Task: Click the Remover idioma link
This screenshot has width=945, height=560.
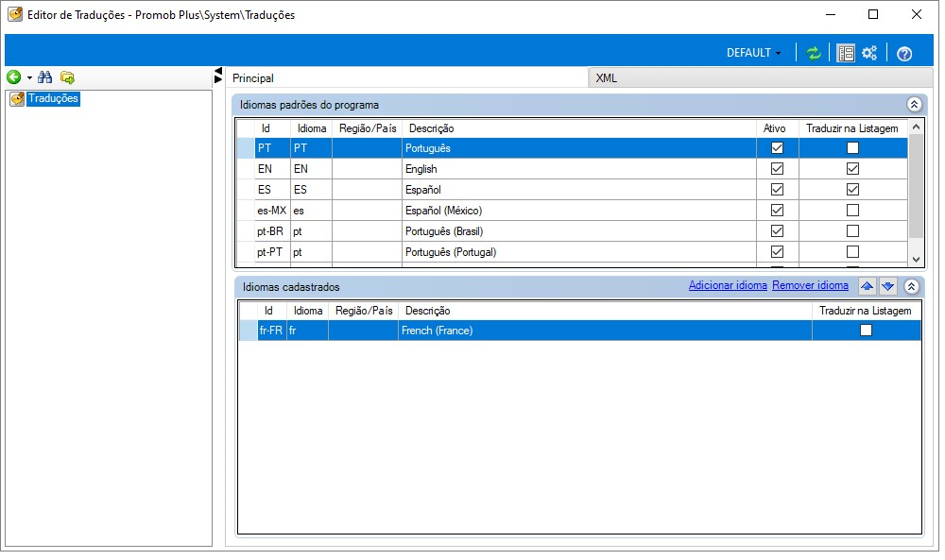Action: (810, 285)
